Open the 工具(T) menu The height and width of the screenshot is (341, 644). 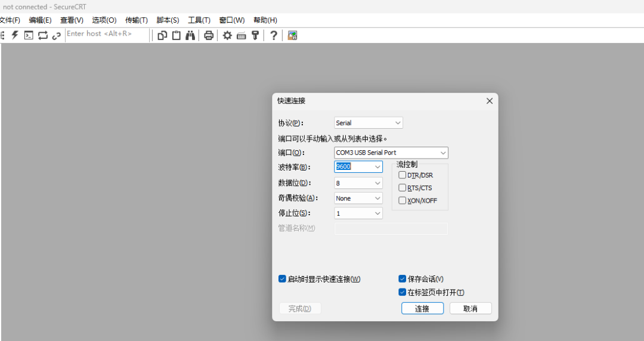click(x=199, y=20)
